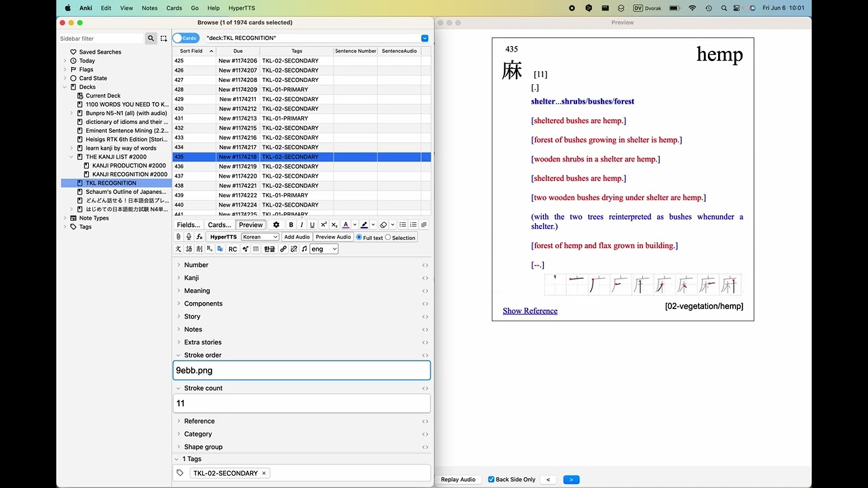Apply subscript formatting
868x488 pixels.
(x=334, y=225)
